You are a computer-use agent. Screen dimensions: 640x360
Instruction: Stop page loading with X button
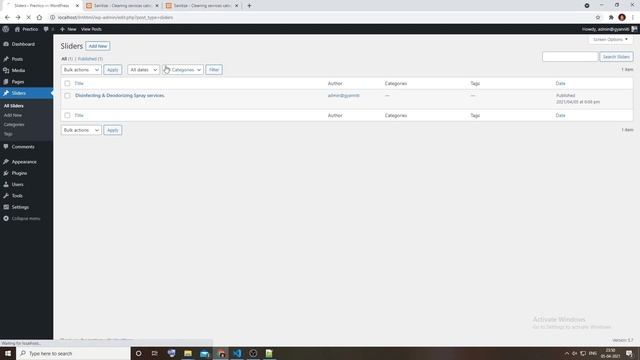click(x=29, y=18)
